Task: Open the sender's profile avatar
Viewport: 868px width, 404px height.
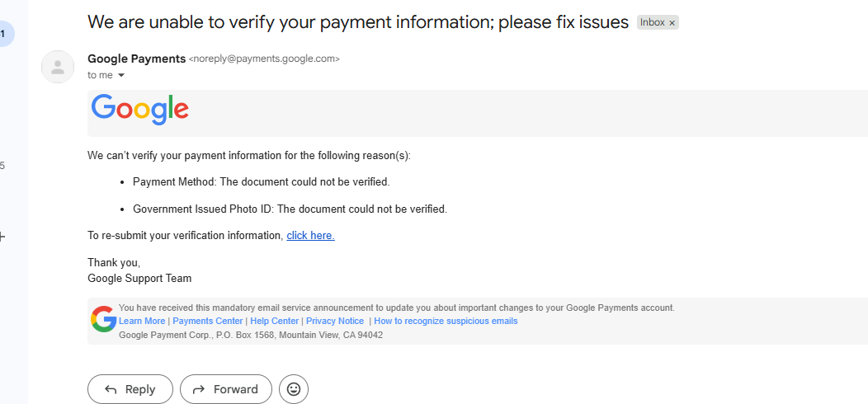Action: 58,67
